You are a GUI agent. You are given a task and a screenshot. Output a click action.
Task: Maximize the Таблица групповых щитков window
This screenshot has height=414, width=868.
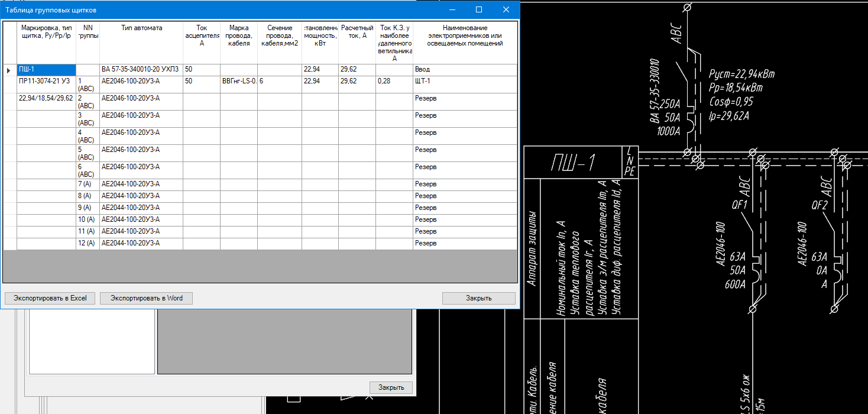(x=478, y=9)
